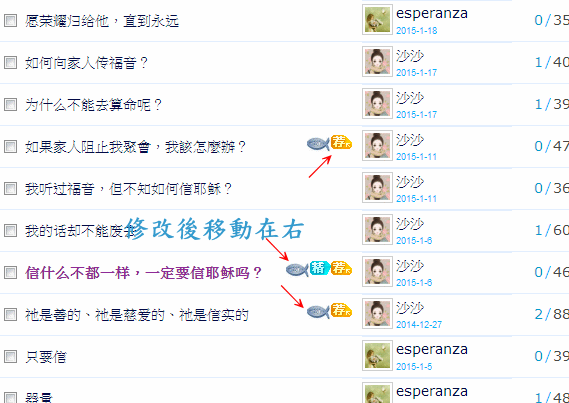Open esperanza's avatar on 愿荣耀归给他 row
Image resolution: width=569 pixels, height=403 pixels.
pyautogui.click(x=377, y=20)
